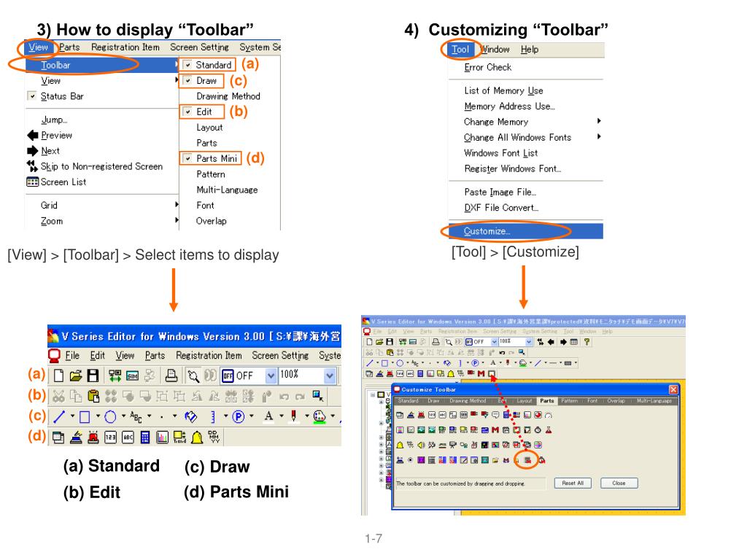This screenshot has width=747, height=560.
Task: Switch to the Pattern tab in Customize Toolbar
Action: coord(569,401)
